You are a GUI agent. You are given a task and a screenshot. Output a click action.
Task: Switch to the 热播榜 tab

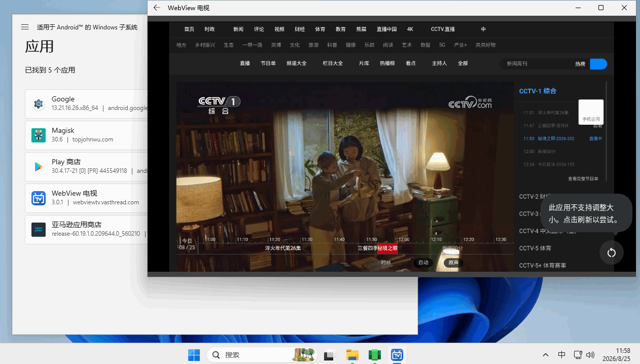pyautogui.click(x=387, y=63)
